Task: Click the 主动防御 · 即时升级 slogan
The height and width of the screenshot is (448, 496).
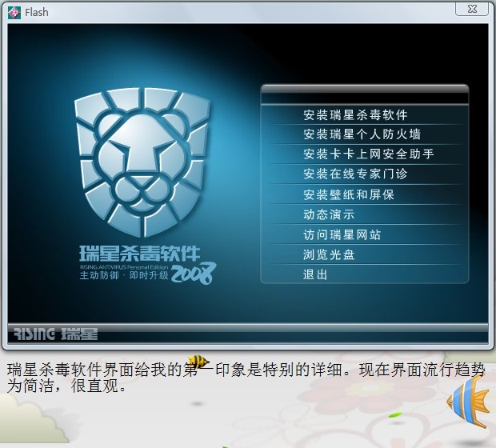Action: click(124, 275)
